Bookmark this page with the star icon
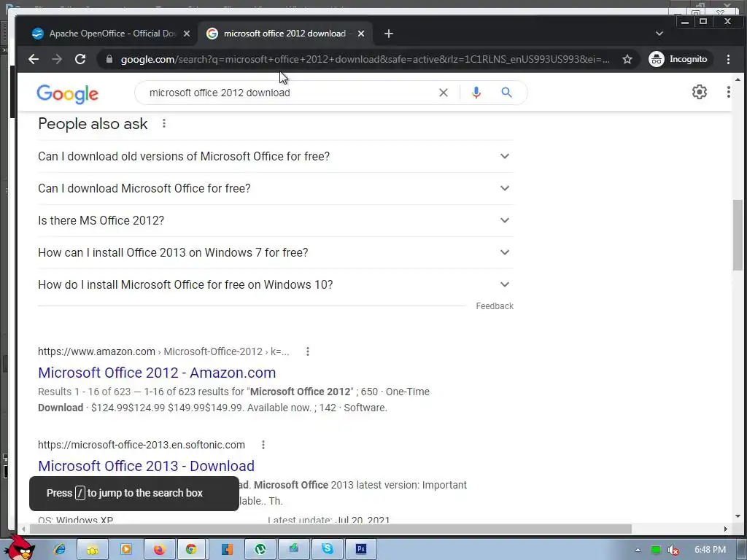This screenshot has height=560, width=747. [627, 59]
